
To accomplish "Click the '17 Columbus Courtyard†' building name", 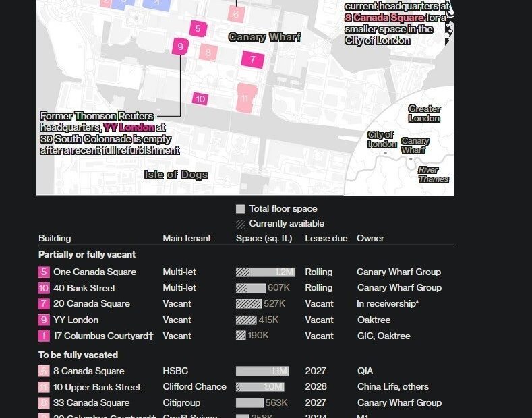I will coord(103,336).
